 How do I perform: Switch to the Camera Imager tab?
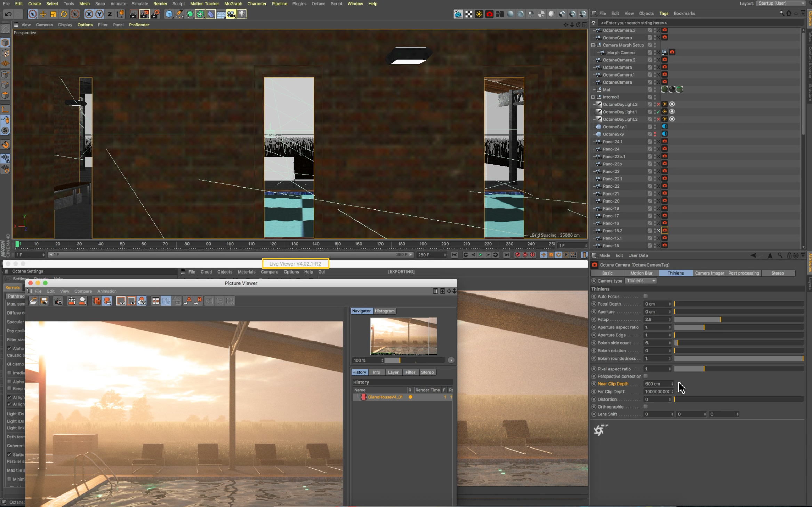coord(709,273)
